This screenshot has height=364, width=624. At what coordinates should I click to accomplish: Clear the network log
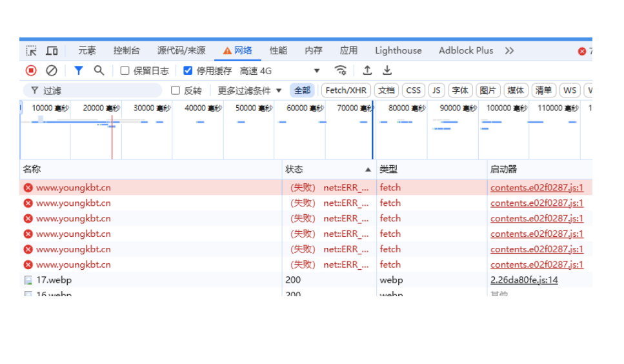pos(52,71)
